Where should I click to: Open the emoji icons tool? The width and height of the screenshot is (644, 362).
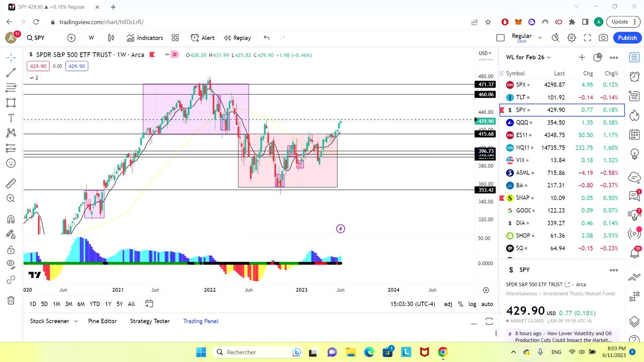11,163
